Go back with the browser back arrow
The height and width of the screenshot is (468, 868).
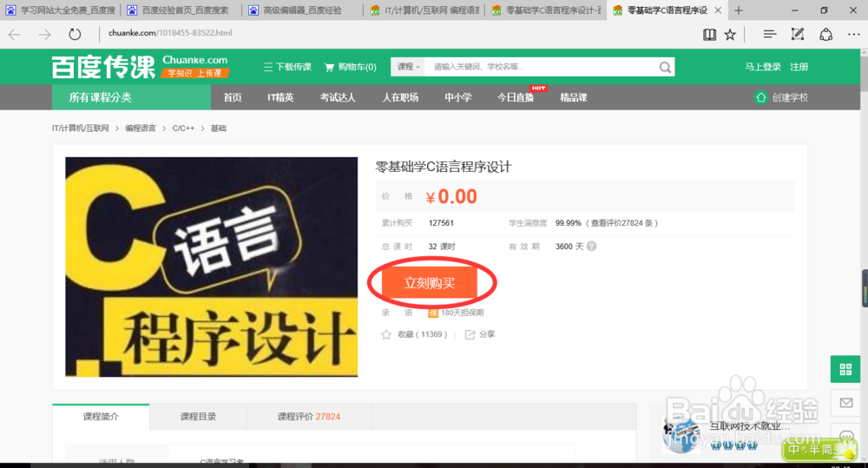point(15,35)
